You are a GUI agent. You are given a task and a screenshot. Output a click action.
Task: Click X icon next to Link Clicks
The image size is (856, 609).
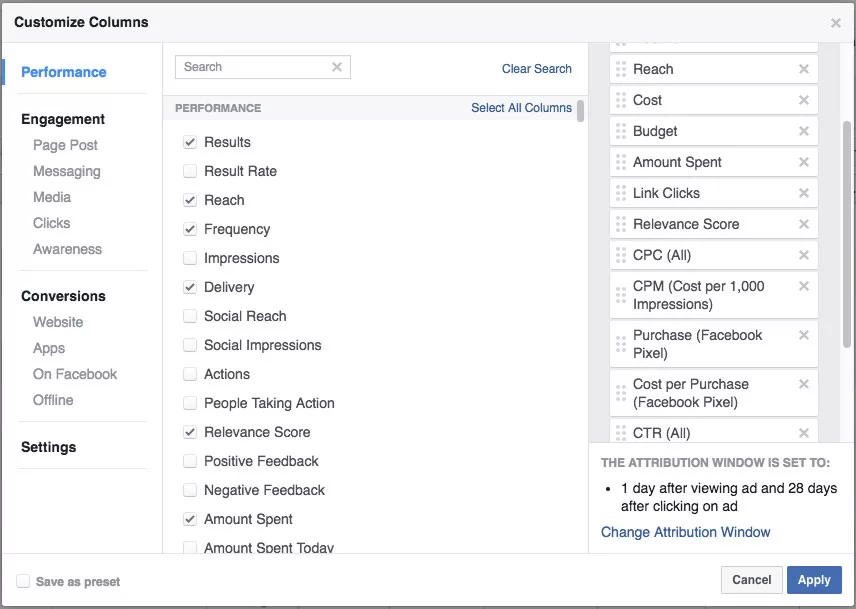pyautogui.click(x=803, y=193)
